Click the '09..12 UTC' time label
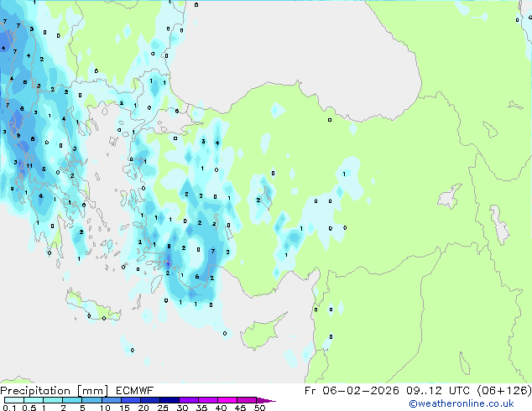The image size is (532, 411). pyautogui.click(x=438, y=391)
